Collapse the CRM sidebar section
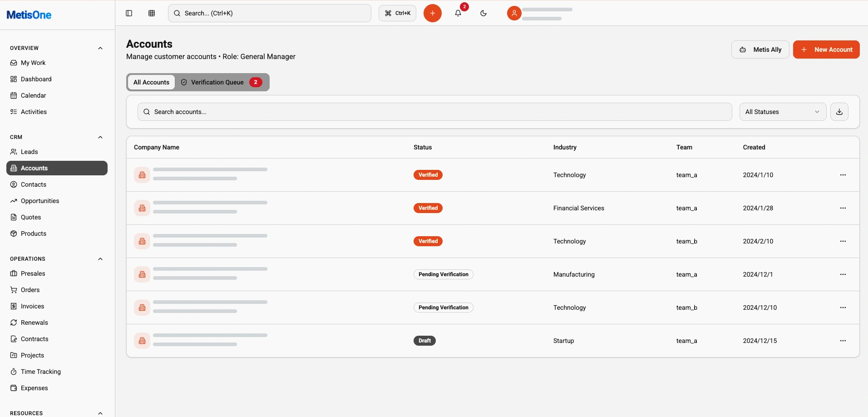Screen dimensions: 868x417 click(x=100, y=137)
